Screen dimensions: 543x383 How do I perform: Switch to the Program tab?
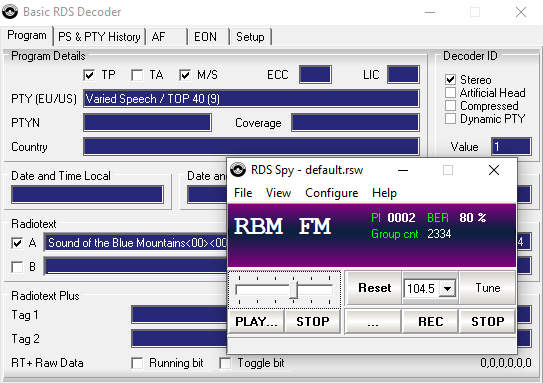point(27,36)
